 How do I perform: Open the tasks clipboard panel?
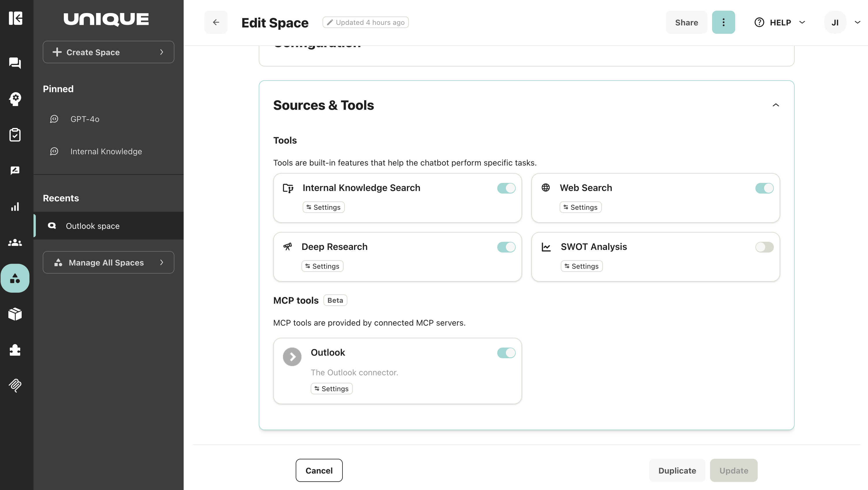click(x=15, y=135)
